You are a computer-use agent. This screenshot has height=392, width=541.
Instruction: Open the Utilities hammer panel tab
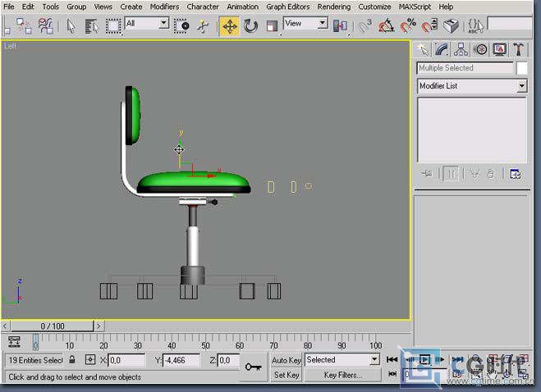coord(519,50)
